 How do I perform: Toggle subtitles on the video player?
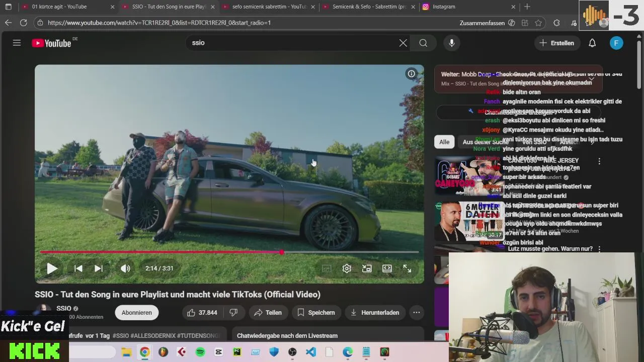[x=327, y=268]
